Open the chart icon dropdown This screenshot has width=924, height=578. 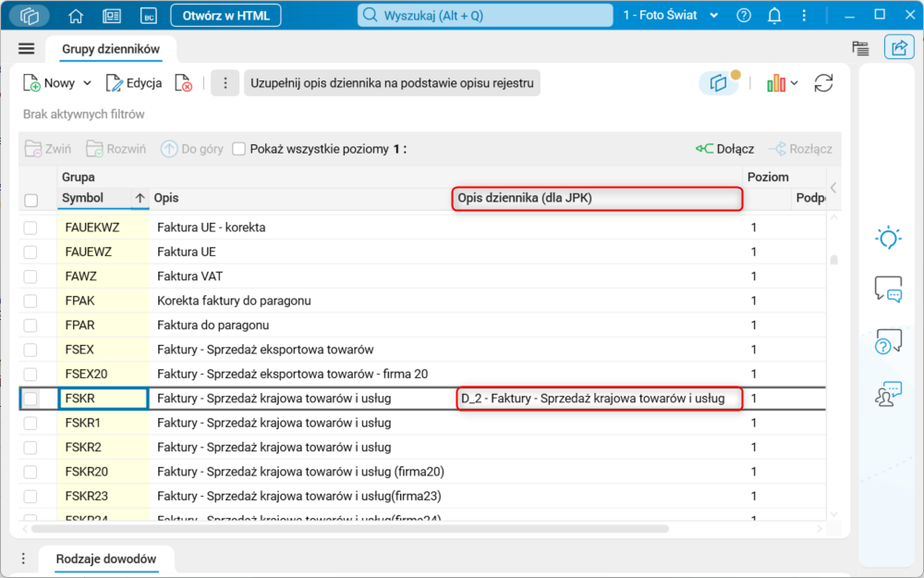coord(782,83)
